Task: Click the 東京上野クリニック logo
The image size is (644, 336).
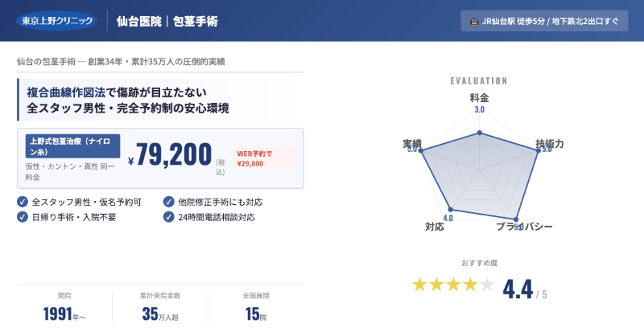Action: 56,20
